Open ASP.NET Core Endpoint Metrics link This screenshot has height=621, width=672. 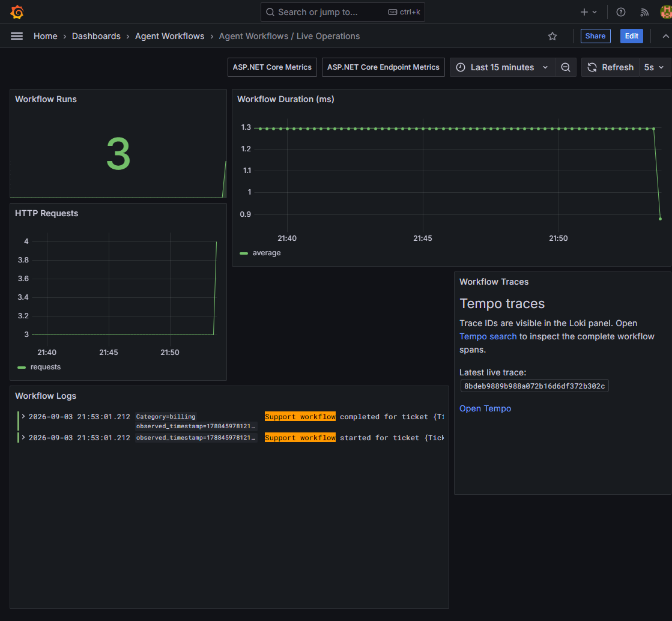click(x=383, y=67)
